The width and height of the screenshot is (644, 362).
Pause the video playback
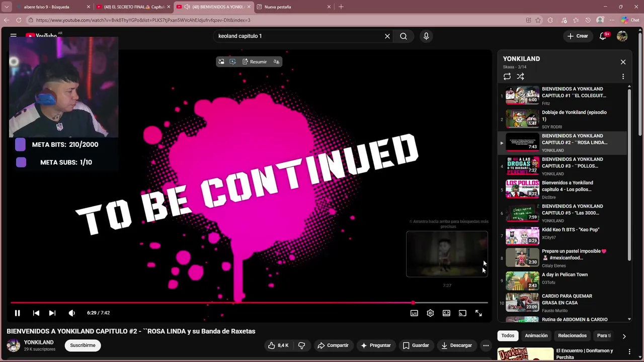(17, 313)
